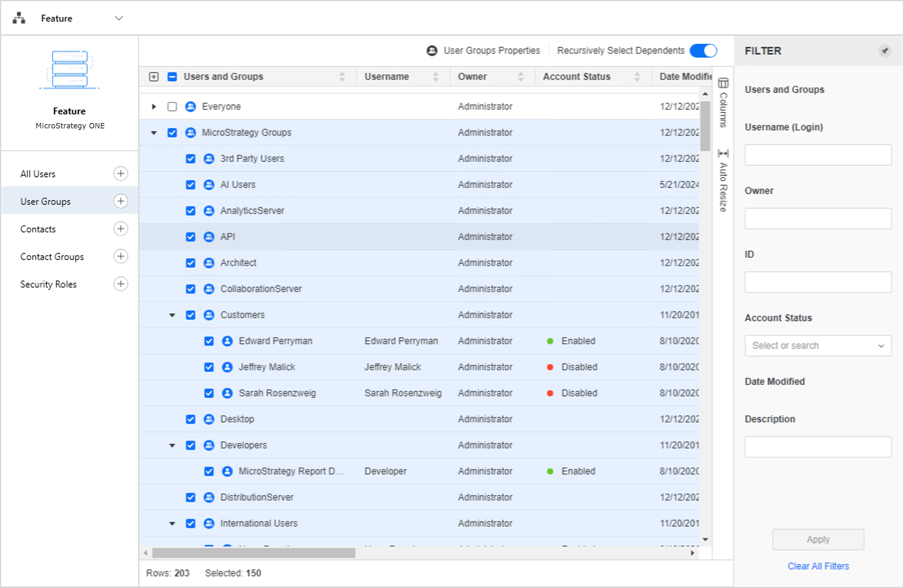Click expand-all icon in table header
Viewport: 904px width, 588px height.
point(154,77)
